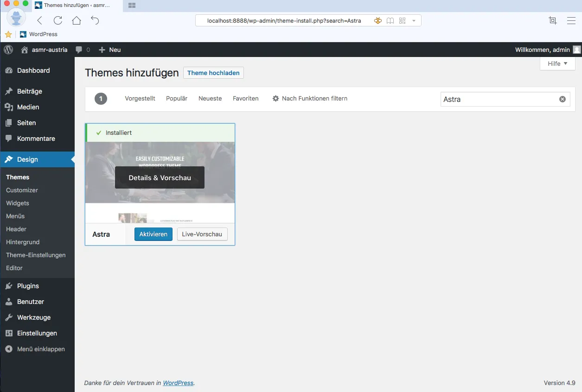
Task: Open the Customizer submenu entry
Action: (x=22, y=190)
